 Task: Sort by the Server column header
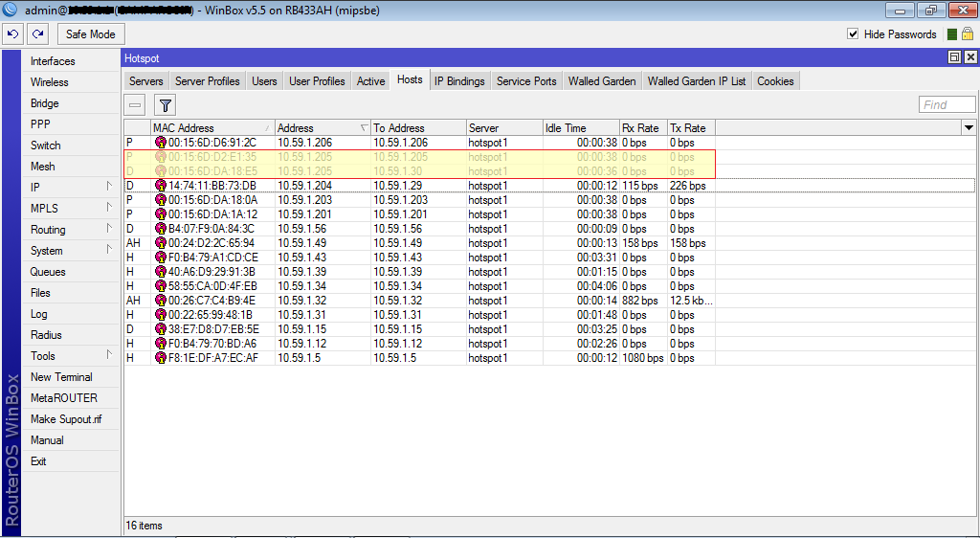click(x=504, y=128)
